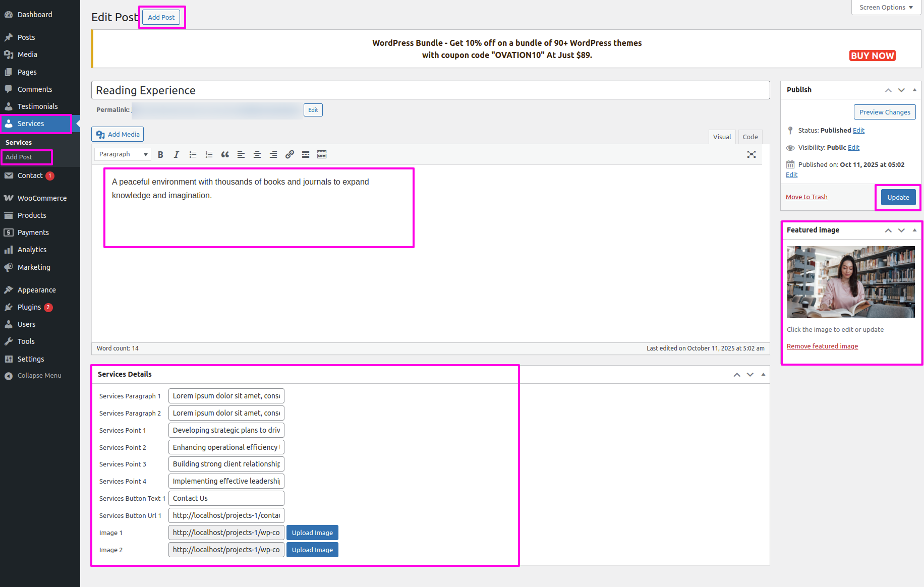Collapse the Publish panel

(914, 90)
